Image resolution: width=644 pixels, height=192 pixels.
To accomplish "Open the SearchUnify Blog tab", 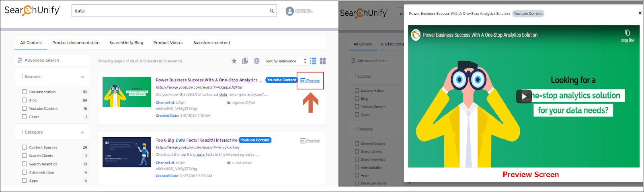I will (126, 43).
